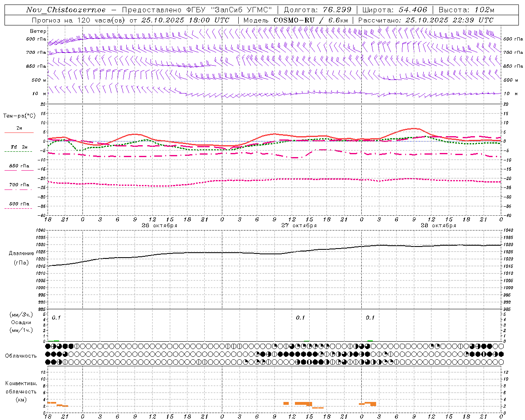Click the '(гПа)' pressure unit label
This screenshot has width=525, height=420.
pos(21,263)
